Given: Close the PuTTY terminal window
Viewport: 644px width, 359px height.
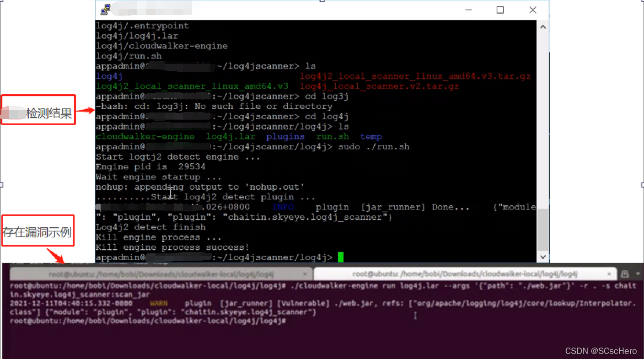Looking at the screenshot, I should pyautogui.click(x=532, y=10).
